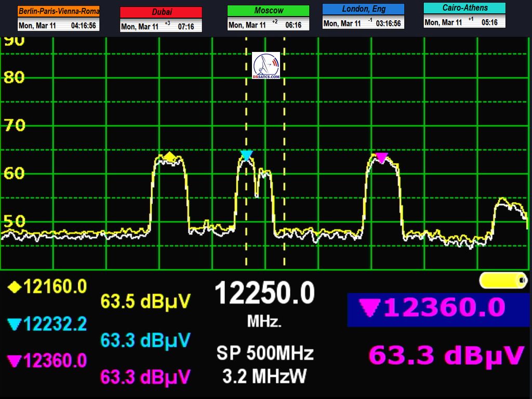This screenshot has height=399, width=532.
Task: Click the large magenta 63.3 dBµV reading
Action: tap(446, 356)
